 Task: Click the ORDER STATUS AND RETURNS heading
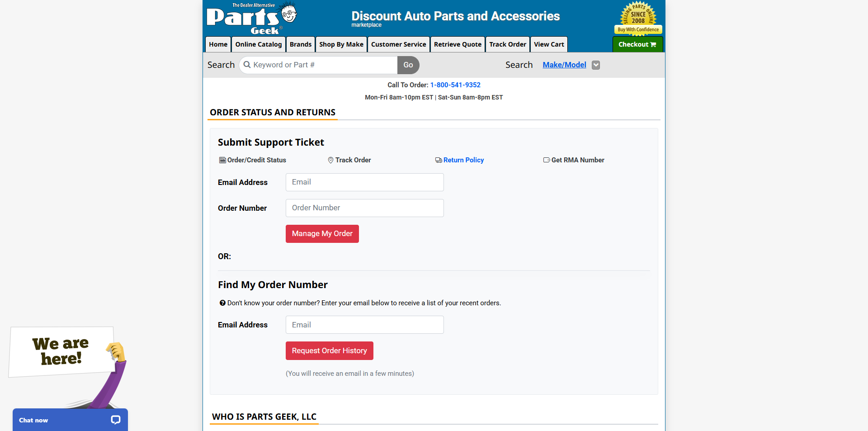click(273, 112)
